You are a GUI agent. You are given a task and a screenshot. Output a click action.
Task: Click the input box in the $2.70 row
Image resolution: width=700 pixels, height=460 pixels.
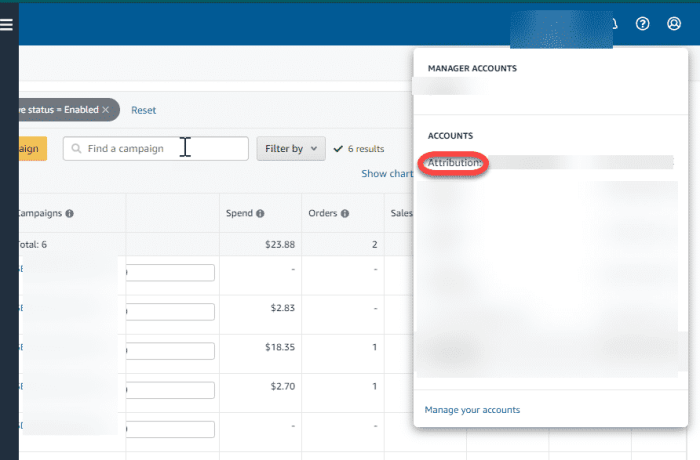168,389
